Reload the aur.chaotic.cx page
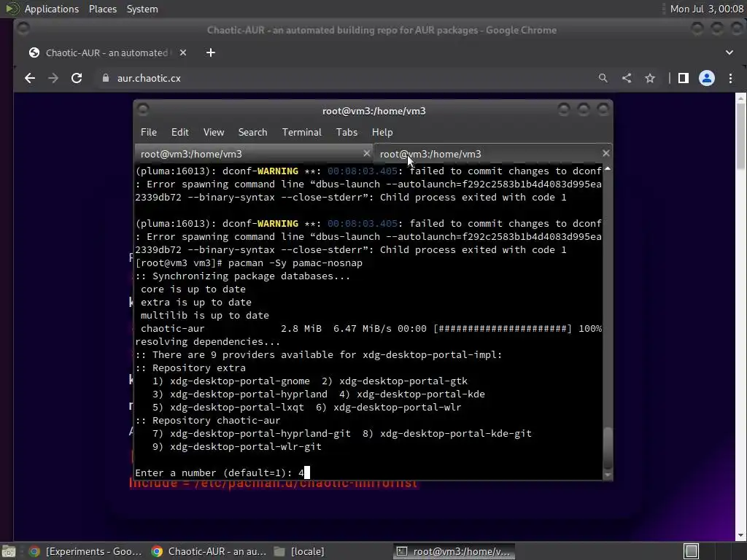 tap(76, 78)
